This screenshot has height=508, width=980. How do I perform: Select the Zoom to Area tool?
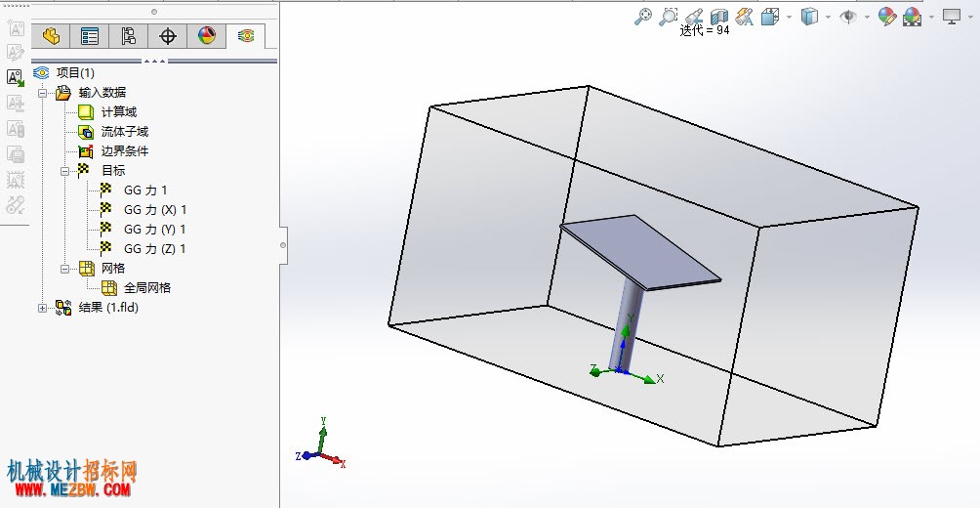point(668,17)
